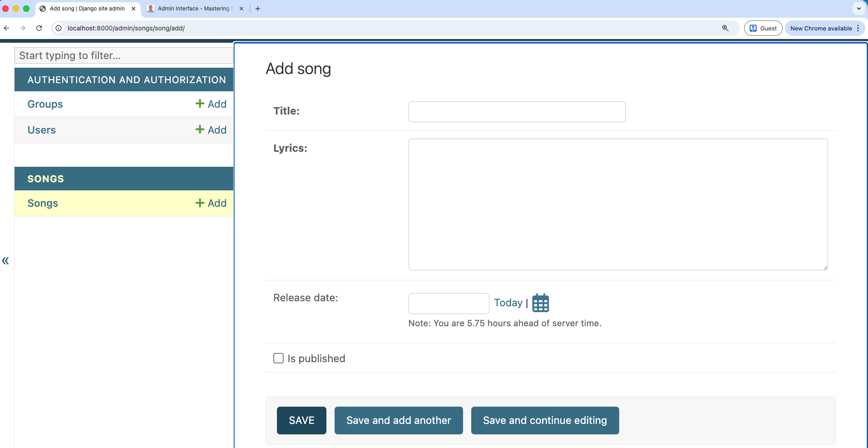
Task: Click the 'Is published' label text
Action: tap(316, 358)
